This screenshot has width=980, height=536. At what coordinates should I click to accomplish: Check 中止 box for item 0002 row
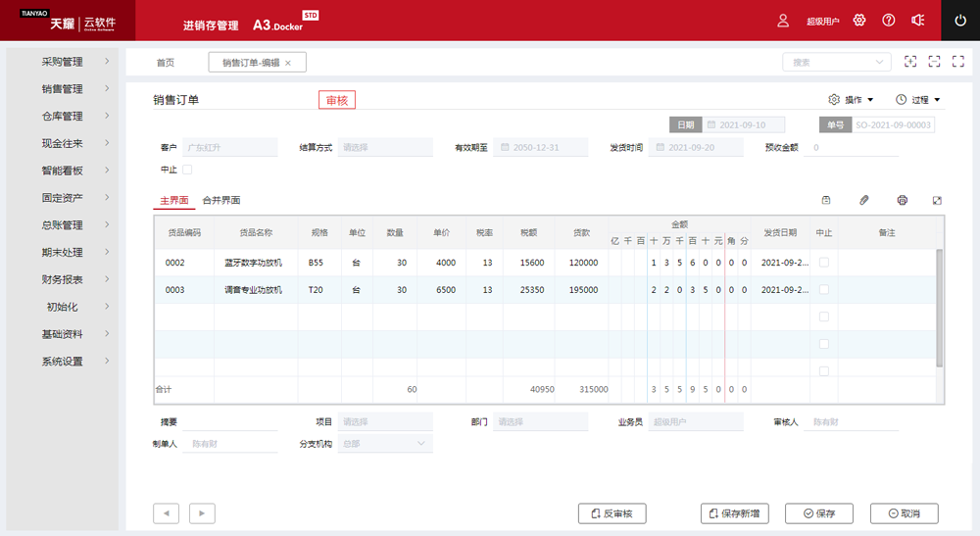[823, 263]
